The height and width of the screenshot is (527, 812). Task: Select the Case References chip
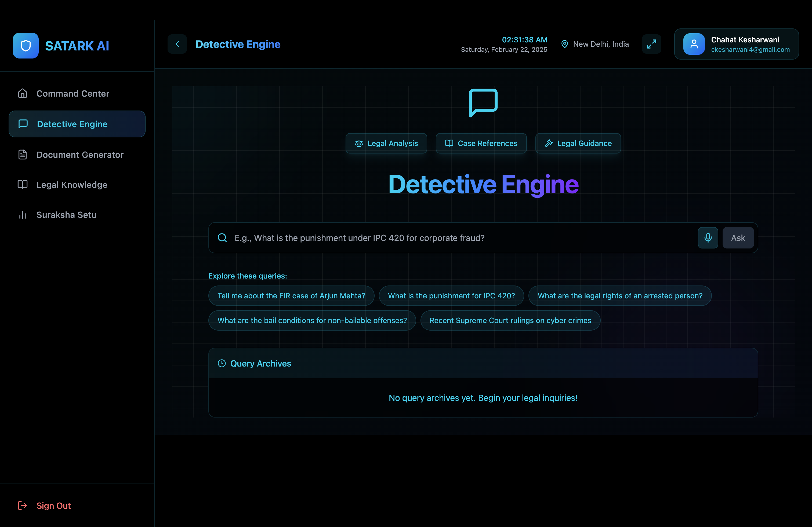(481, 143)
